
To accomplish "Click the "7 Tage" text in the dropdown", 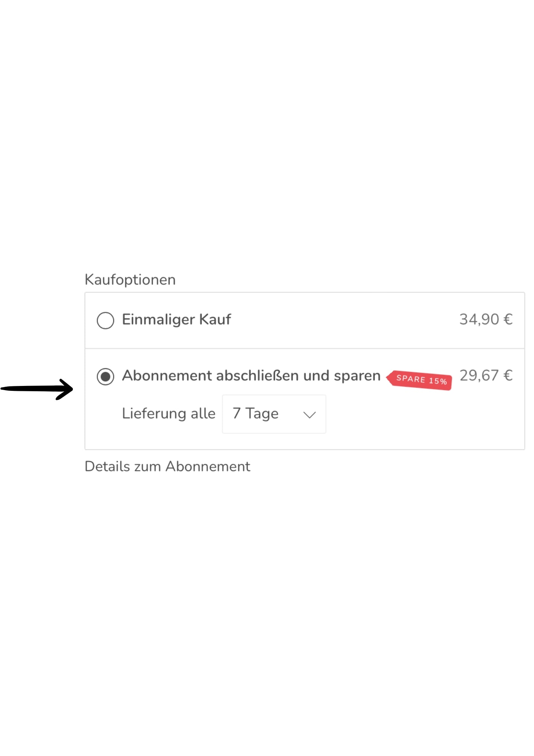I will coord(256,414).
